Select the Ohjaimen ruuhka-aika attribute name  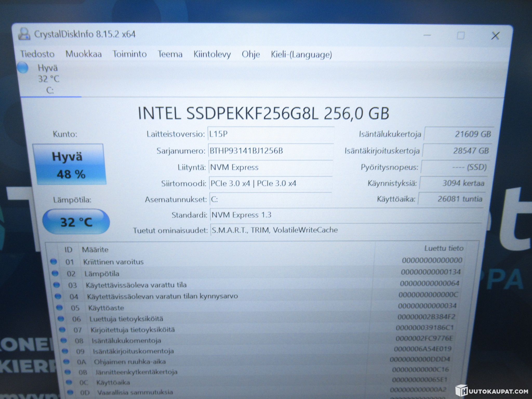[x=130, y=362]
